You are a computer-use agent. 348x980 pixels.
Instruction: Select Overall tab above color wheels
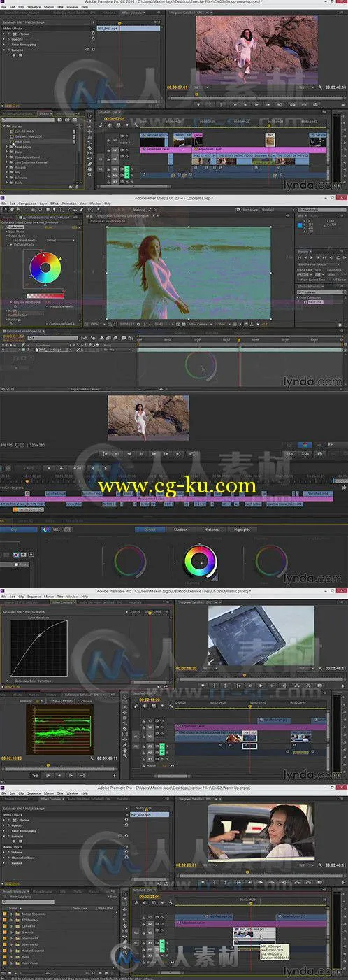pyautogui.click(x=150, y=530)
